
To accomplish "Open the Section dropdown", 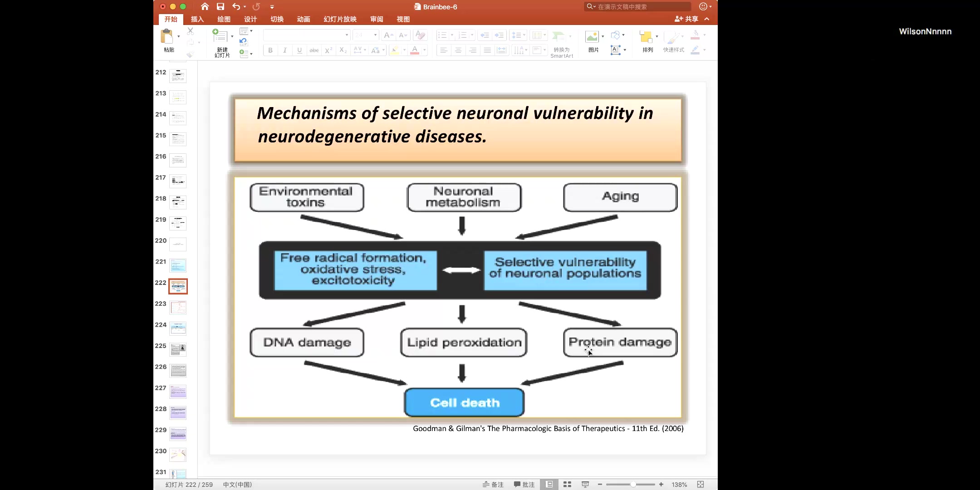I will [x=246, y=53].
